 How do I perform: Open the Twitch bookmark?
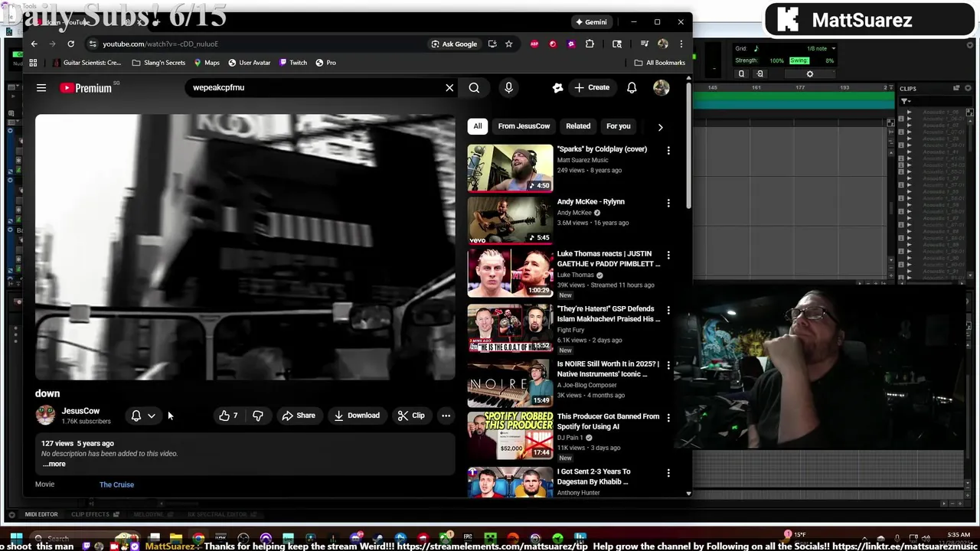(293, 63)
